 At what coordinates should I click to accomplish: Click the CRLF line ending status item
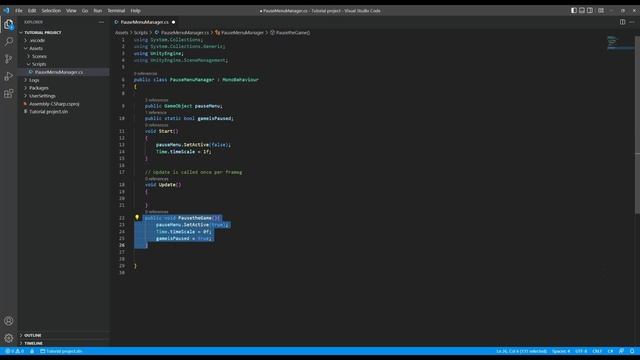click(597, 351)
